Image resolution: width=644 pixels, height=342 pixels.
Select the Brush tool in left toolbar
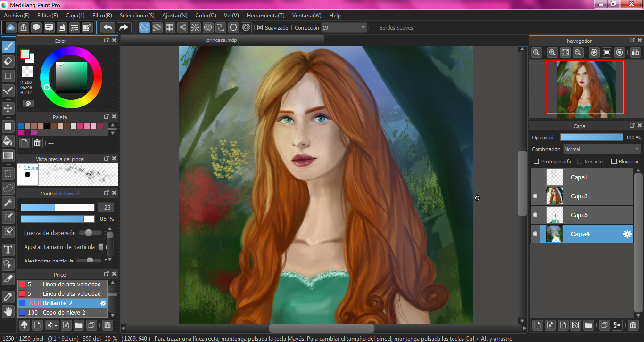pos(8,47)
